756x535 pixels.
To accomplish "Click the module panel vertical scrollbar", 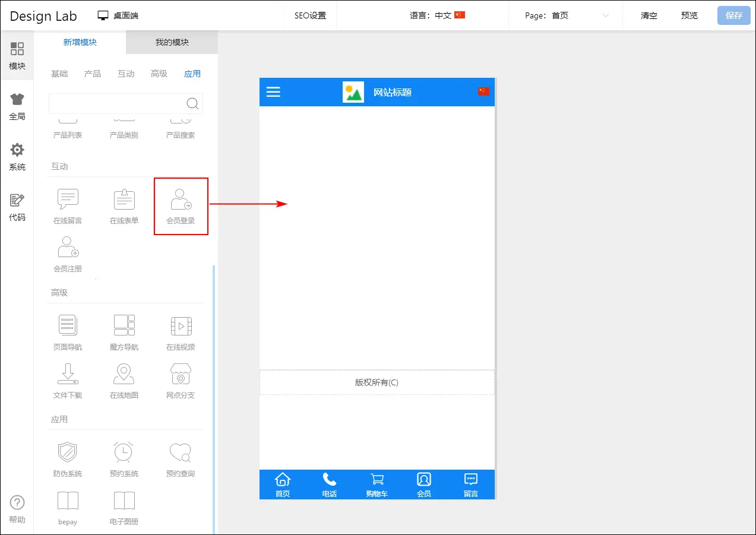I will click(x=214, y=398).
